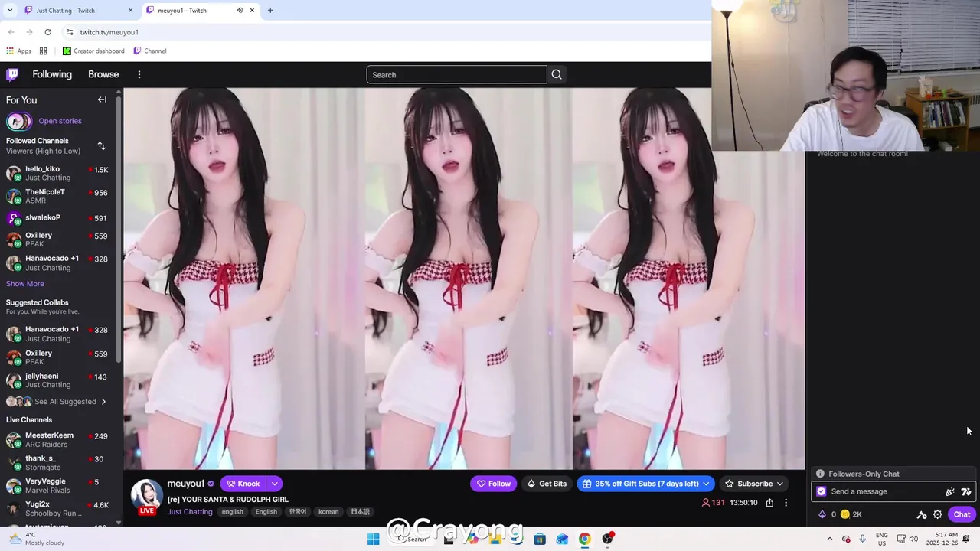The height and width of the screenshot is (551, 980).
Task: Click the sidebar vertical scrollbar
Action: pos(119,230)
